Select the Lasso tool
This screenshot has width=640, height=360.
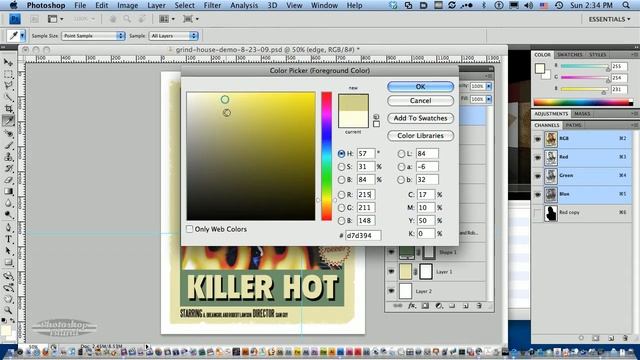point(8,86)
